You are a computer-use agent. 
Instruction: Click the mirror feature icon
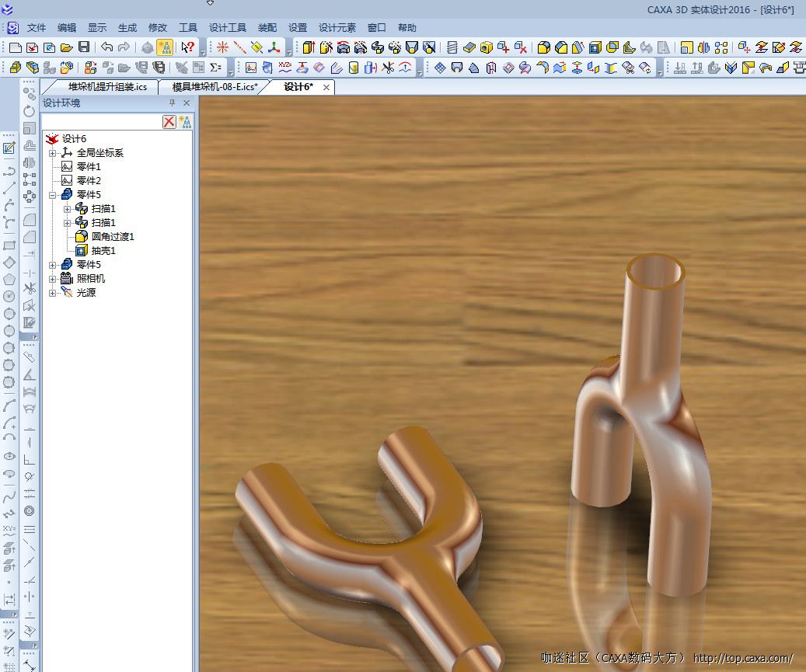coord(703,48)
